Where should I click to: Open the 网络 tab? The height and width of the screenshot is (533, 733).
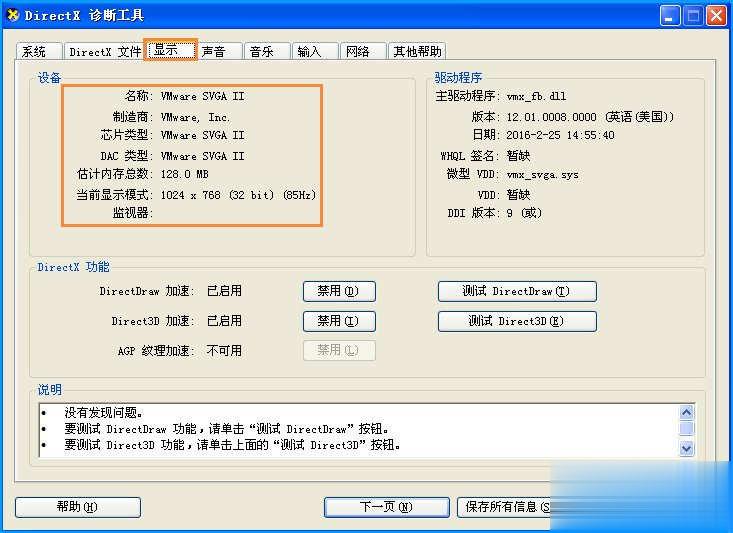[x=364, y=51]
